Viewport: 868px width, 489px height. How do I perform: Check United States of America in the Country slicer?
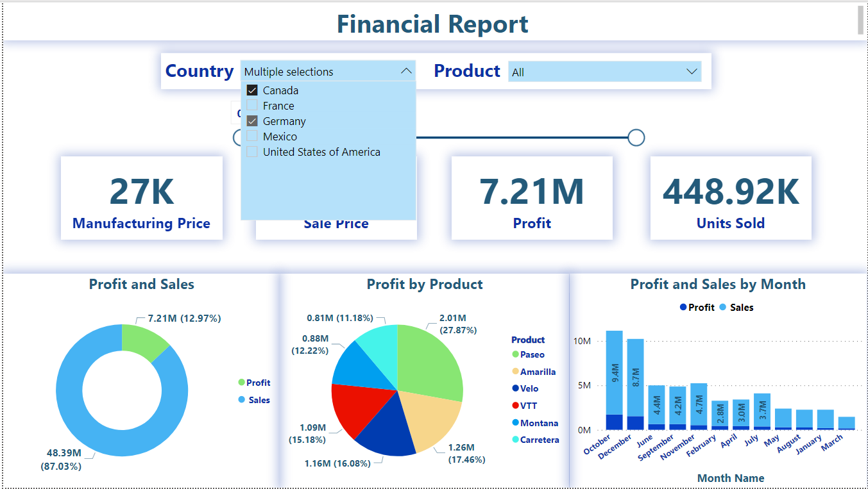coord(252,151)
